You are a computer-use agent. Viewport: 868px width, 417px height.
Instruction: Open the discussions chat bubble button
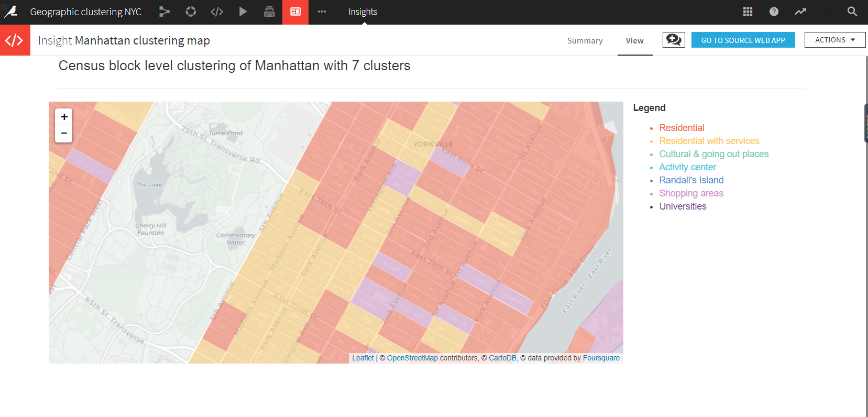tap(674, 40)
